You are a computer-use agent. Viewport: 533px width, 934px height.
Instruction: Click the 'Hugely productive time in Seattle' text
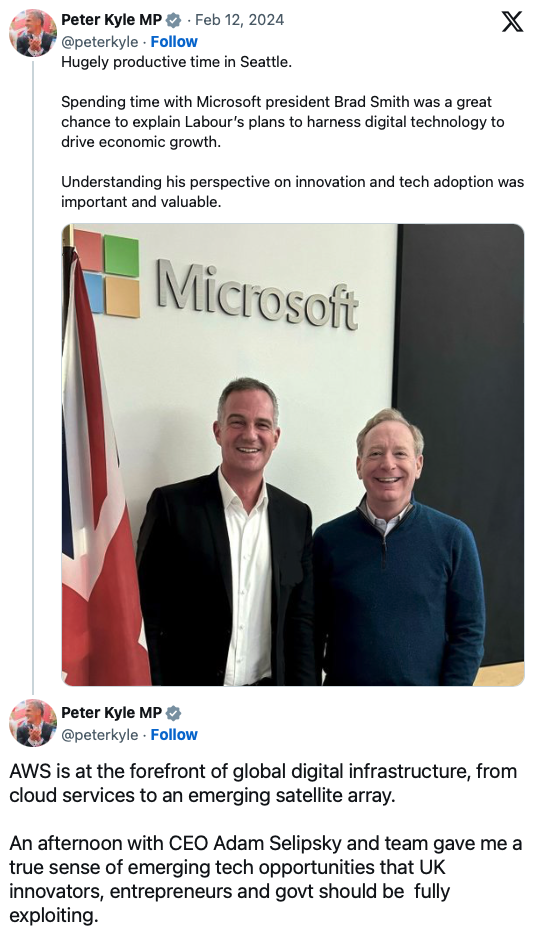[x=176, y=62]
